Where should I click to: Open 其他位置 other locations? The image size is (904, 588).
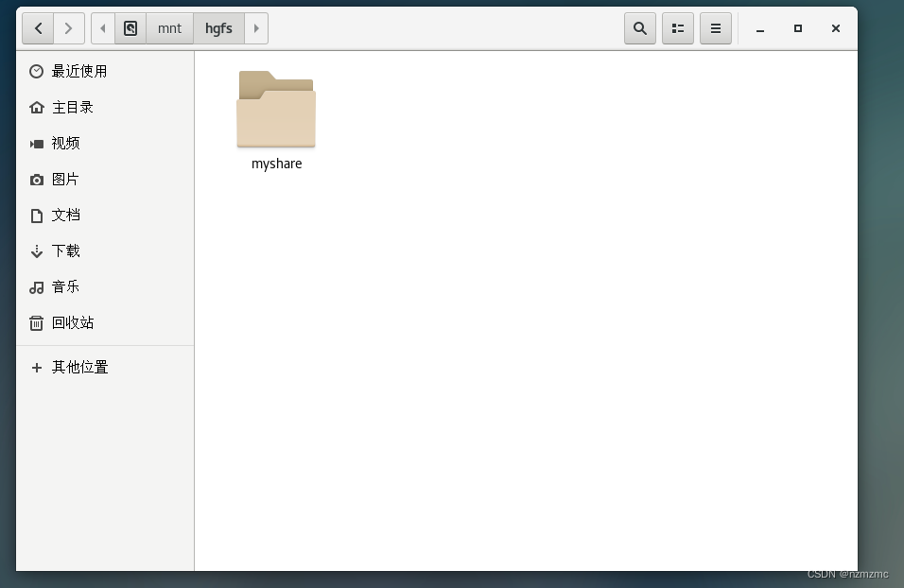[x=105, y=367]
